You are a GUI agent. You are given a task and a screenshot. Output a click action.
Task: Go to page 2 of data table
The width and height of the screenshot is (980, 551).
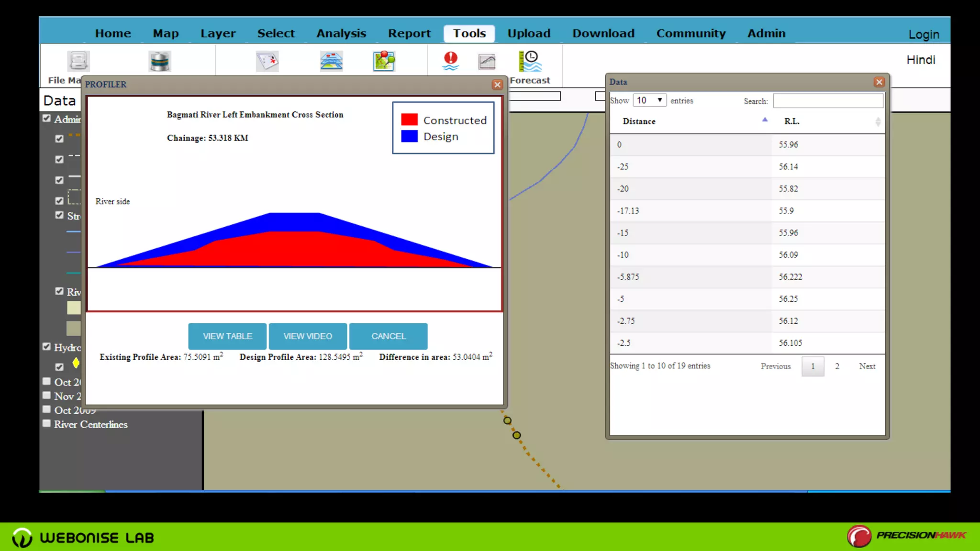[837, 366]
